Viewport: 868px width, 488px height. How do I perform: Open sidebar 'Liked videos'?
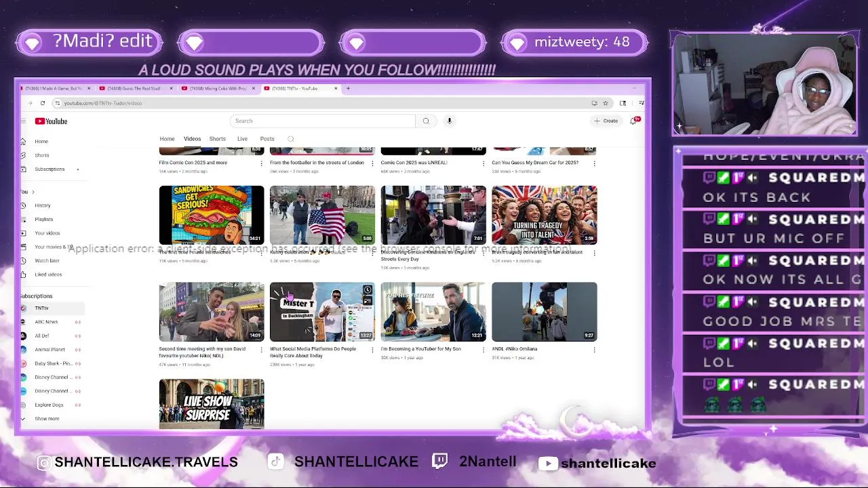(x=48, y=274)
